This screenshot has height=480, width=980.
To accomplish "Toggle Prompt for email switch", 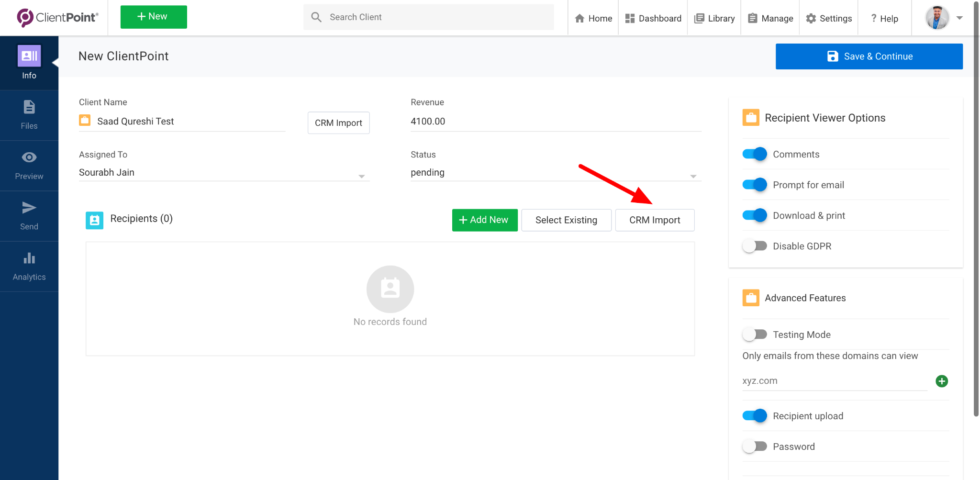I will [755, 185].
